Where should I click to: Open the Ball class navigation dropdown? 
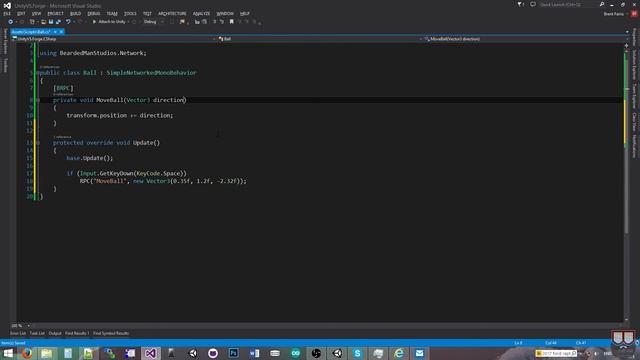[x=320, y=39]
